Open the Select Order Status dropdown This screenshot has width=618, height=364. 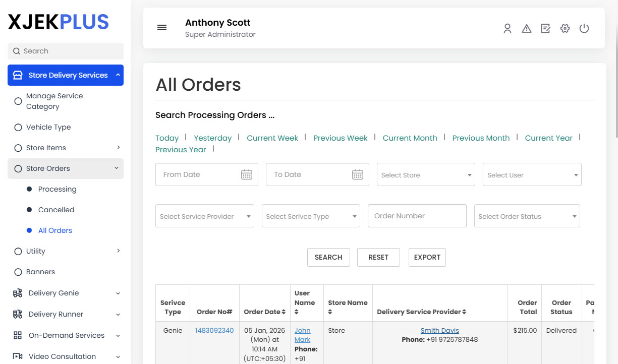click(527, 215)
